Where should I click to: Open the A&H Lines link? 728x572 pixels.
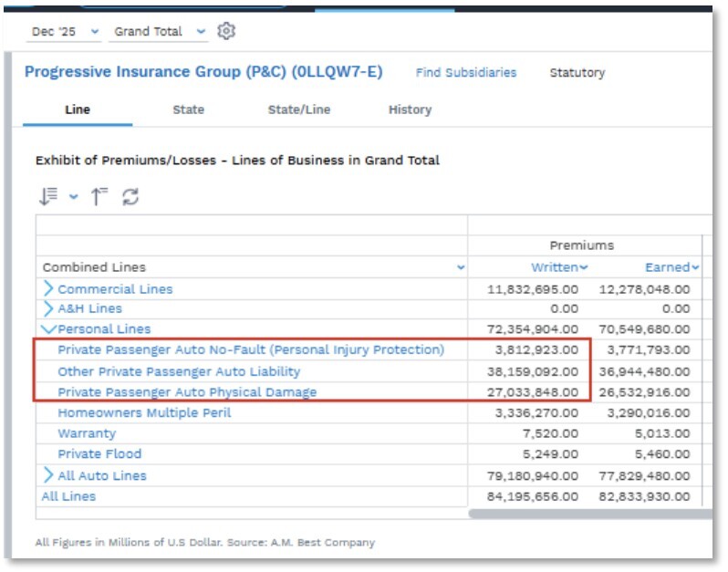point(89,308)
